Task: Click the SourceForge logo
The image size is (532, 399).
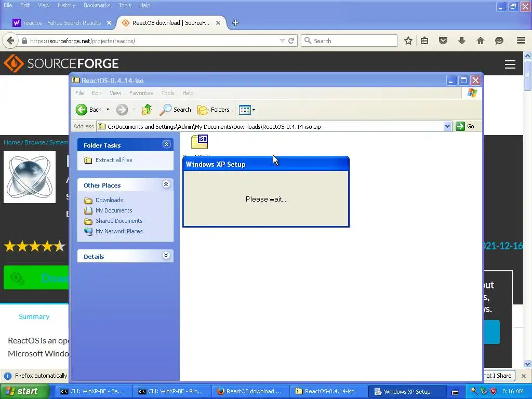Action: (x=61, y=63)
